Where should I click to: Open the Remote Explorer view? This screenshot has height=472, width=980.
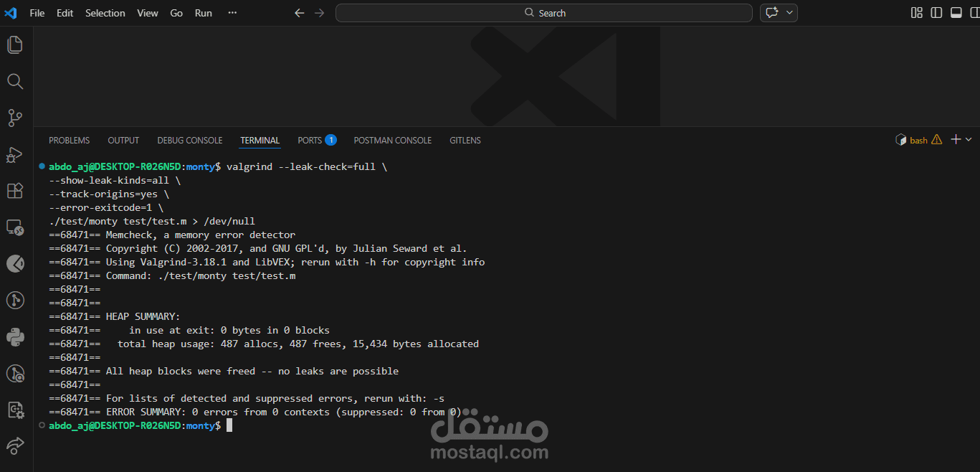point(15,227)
